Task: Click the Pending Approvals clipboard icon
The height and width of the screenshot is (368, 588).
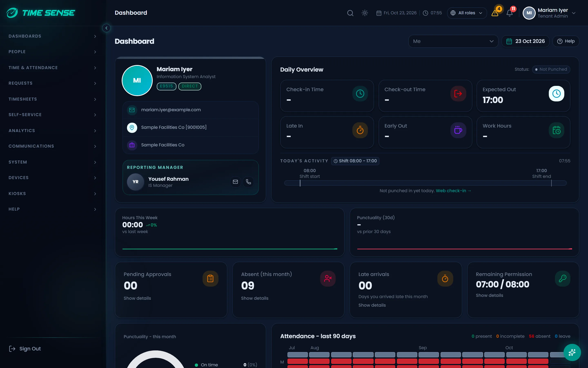Action: 210,278
